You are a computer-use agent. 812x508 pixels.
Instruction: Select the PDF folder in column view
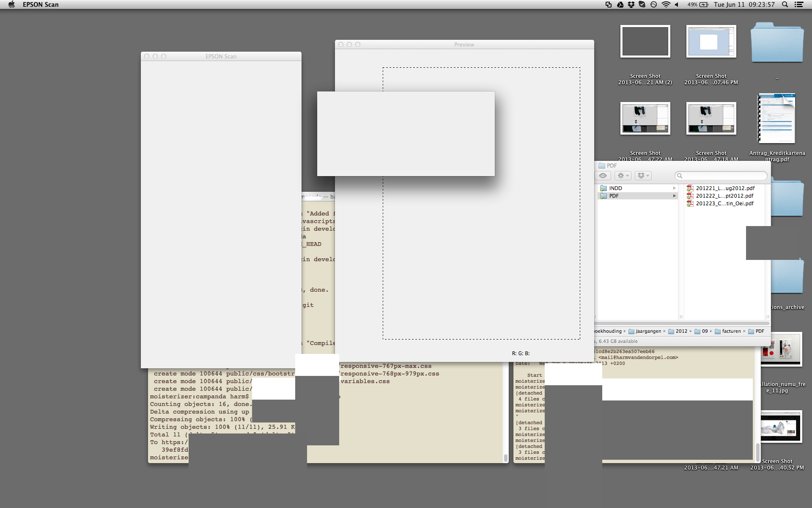(x=614, y=196)
